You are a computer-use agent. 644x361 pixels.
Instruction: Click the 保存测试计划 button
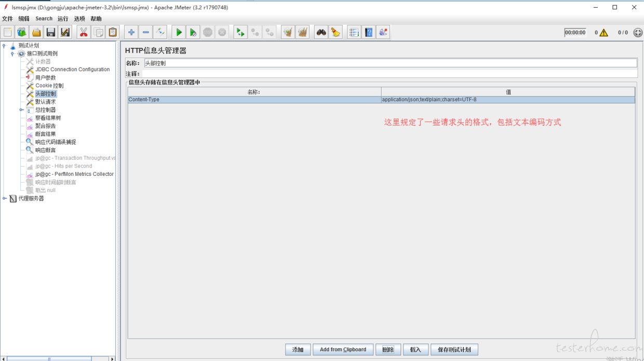pos(454,350)
